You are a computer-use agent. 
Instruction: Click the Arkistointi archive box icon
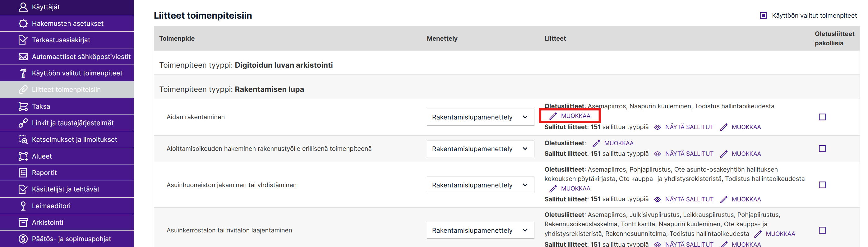pos(23,222)
